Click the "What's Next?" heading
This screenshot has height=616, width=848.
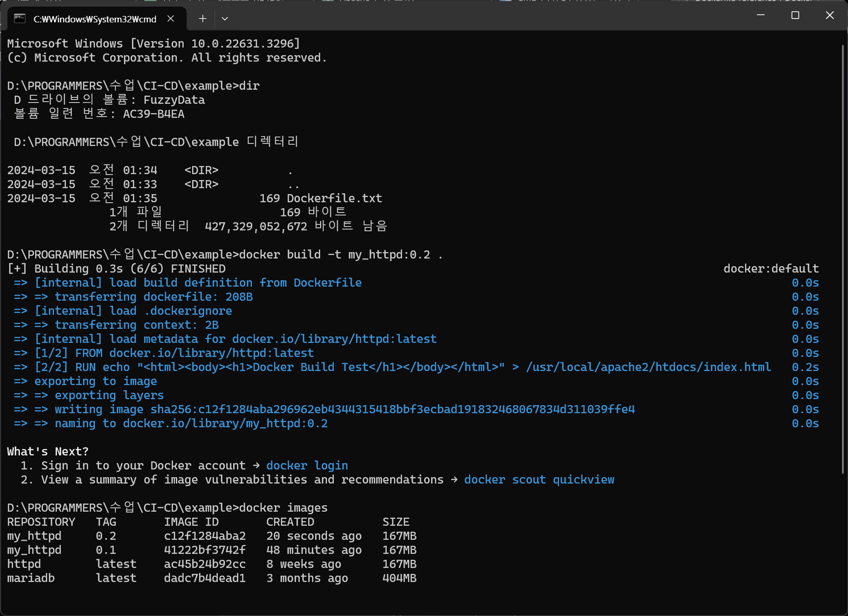click(48, 452)
